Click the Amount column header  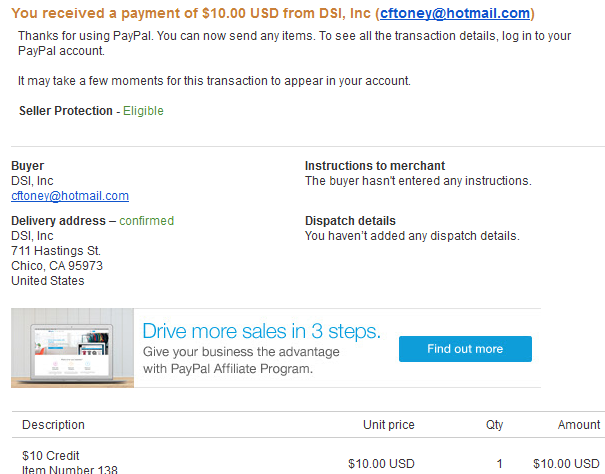pos(579,425)
